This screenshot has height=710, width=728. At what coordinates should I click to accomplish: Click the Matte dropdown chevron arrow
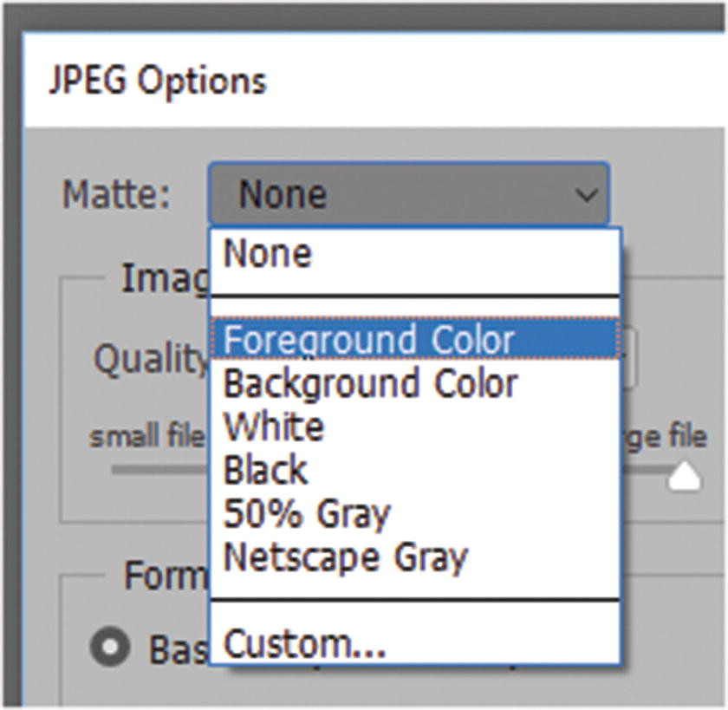click(587, 195)
